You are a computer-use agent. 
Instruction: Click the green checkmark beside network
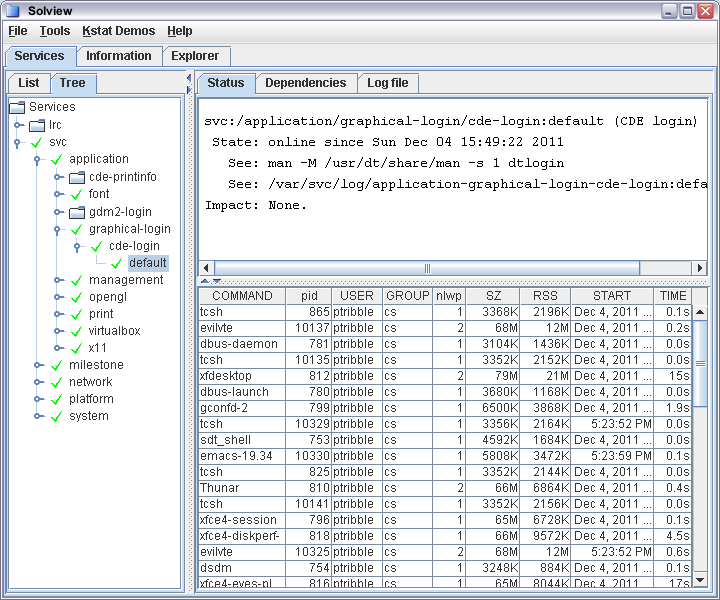click(x=56, y=382)
